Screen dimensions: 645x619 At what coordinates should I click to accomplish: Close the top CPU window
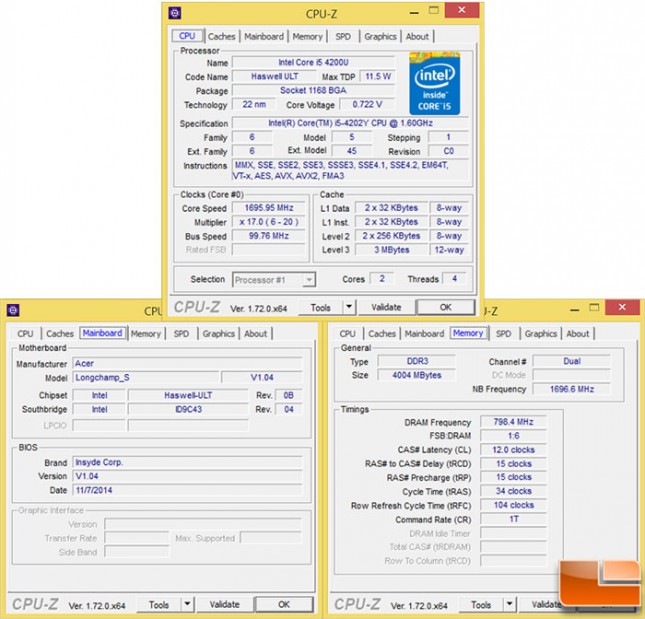pos(462,10)
